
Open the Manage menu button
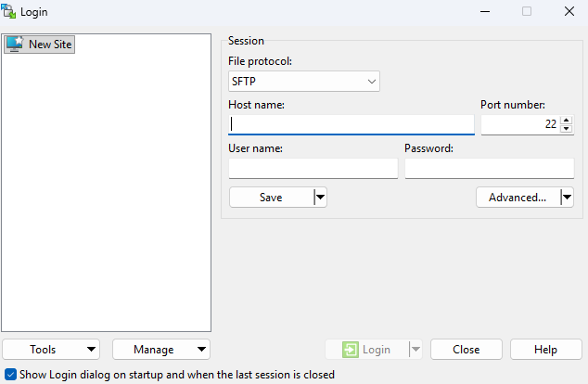[x=161, y=350]
